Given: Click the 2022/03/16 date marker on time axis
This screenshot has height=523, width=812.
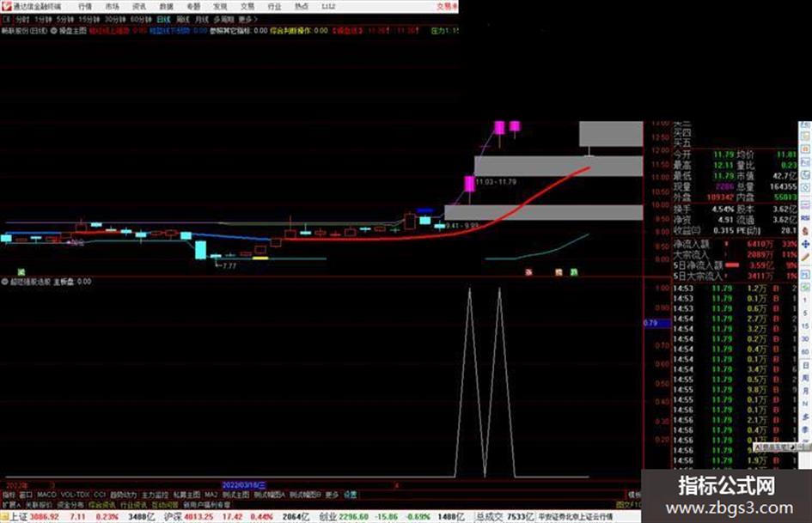Looking at the screenshot, I should 244,485.
